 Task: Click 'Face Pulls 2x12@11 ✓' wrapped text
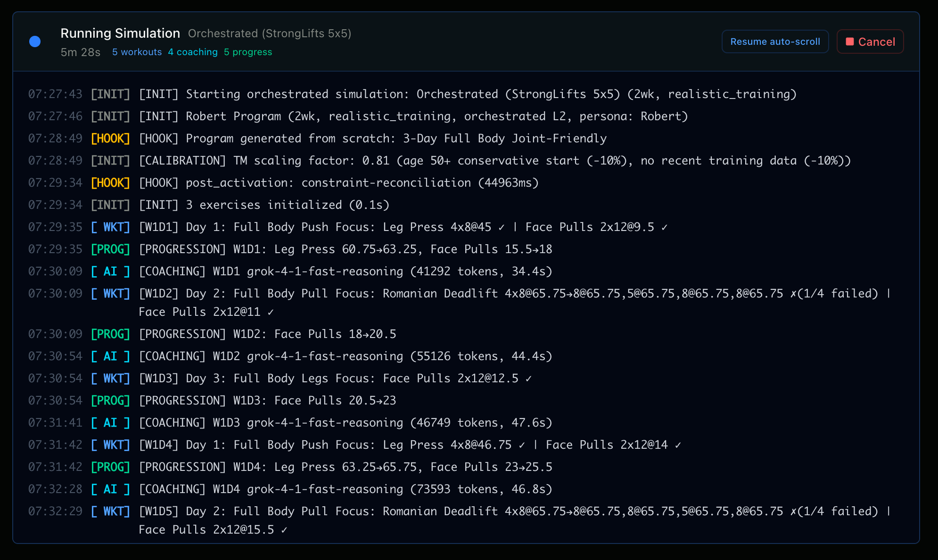[206, 312]
